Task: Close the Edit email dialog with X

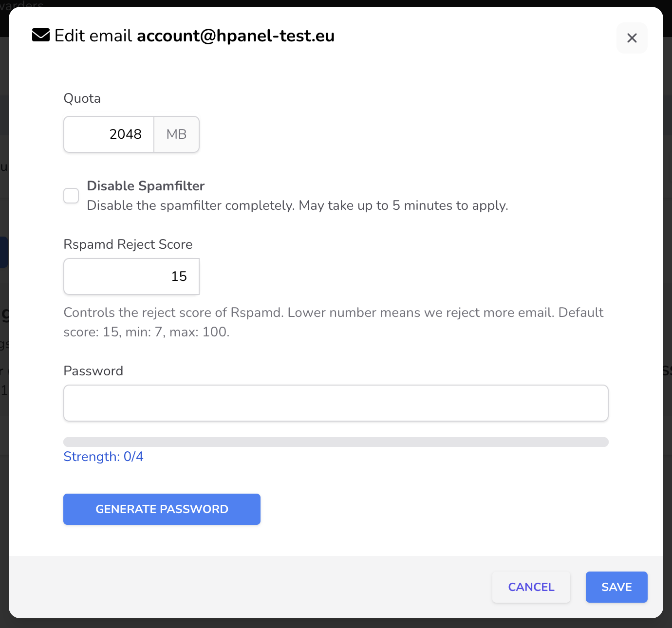Action: (632, 38)
